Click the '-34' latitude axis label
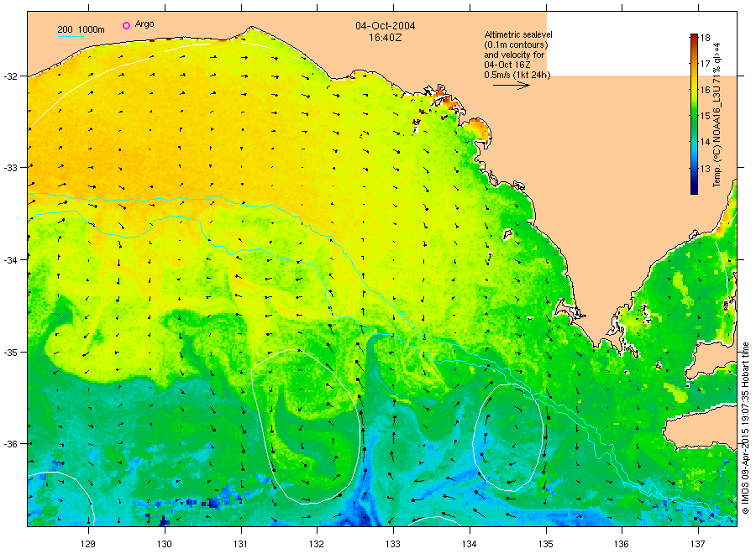The image size is (756, 554). 10,260
